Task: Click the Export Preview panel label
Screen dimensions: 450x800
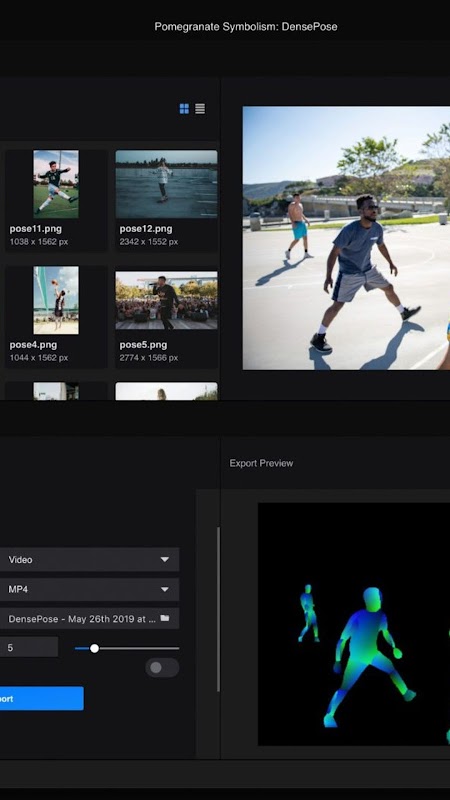Action: pyautogui.click(x=261, y=463)
